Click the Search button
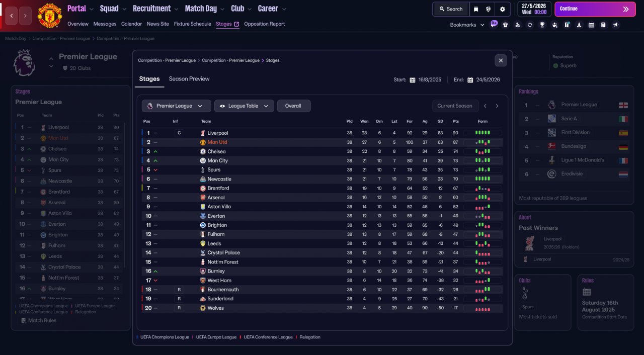This screenshot has width=644, height=355. pyautogui.click(x=450, y=9)
